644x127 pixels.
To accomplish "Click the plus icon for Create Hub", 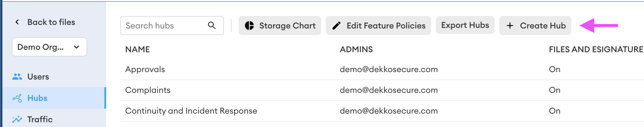I will coord(510,26).
